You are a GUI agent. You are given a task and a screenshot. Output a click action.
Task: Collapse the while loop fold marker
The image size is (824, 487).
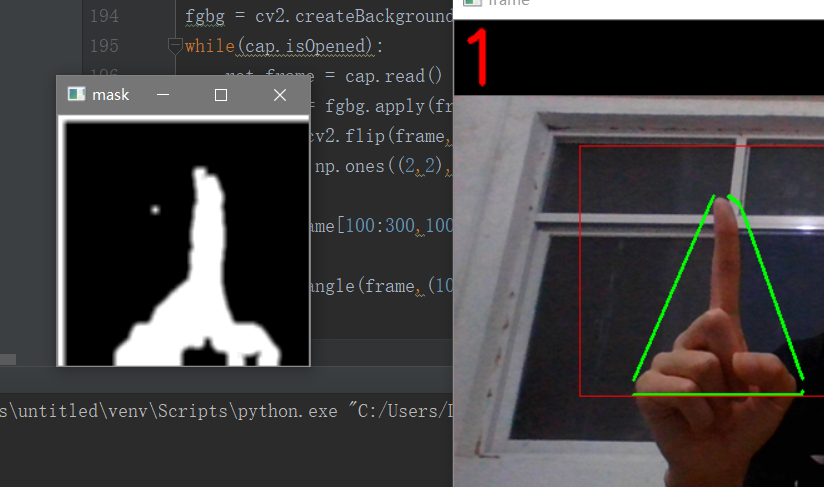pos(174,46)
